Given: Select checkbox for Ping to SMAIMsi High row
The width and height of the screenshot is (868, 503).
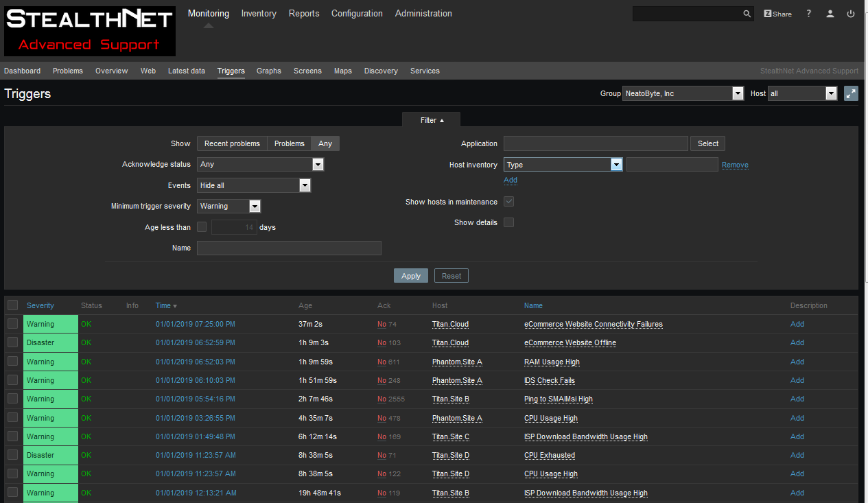Looking at the screenshot, I should [13, 399].
